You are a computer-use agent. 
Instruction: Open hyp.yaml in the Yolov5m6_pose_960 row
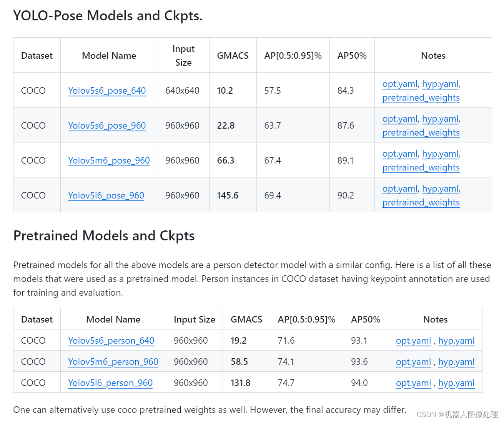440,154
